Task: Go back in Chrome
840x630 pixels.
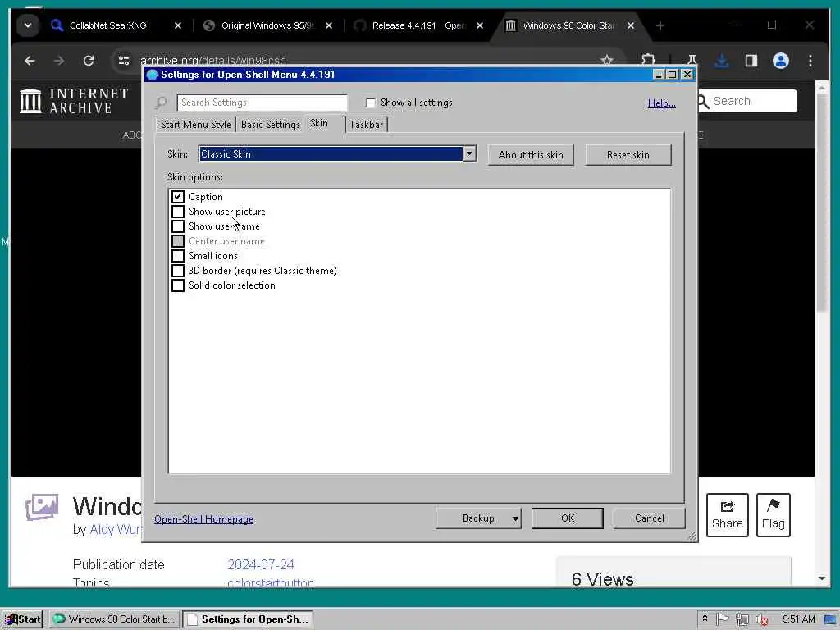Action: pos(30,61)
